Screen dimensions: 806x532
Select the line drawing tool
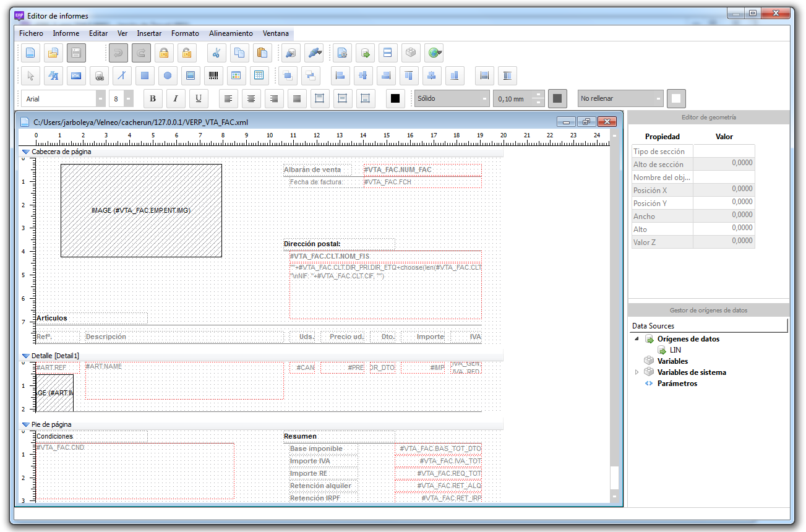[x=122, y=75]
